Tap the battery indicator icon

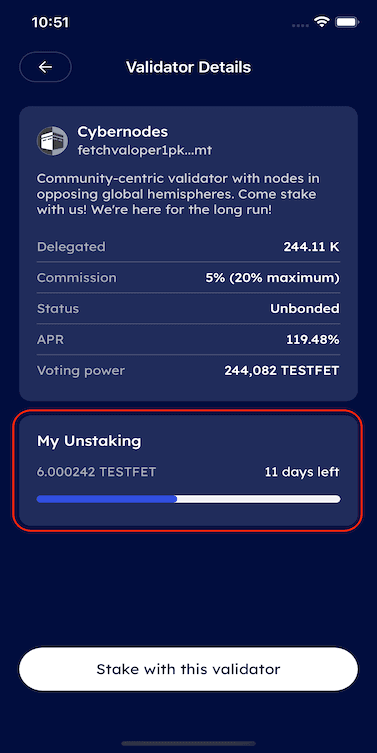coord(348,22)
